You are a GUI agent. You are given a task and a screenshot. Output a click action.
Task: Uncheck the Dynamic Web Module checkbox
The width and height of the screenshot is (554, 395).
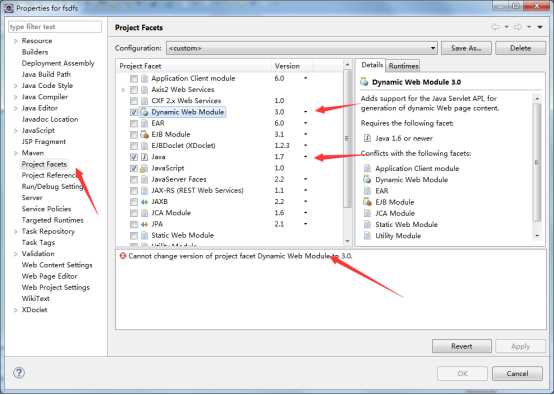[x=134, y=112]
